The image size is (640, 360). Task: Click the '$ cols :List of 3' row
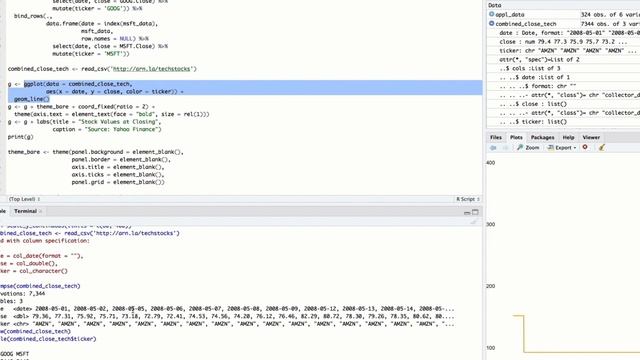point(529,69)
